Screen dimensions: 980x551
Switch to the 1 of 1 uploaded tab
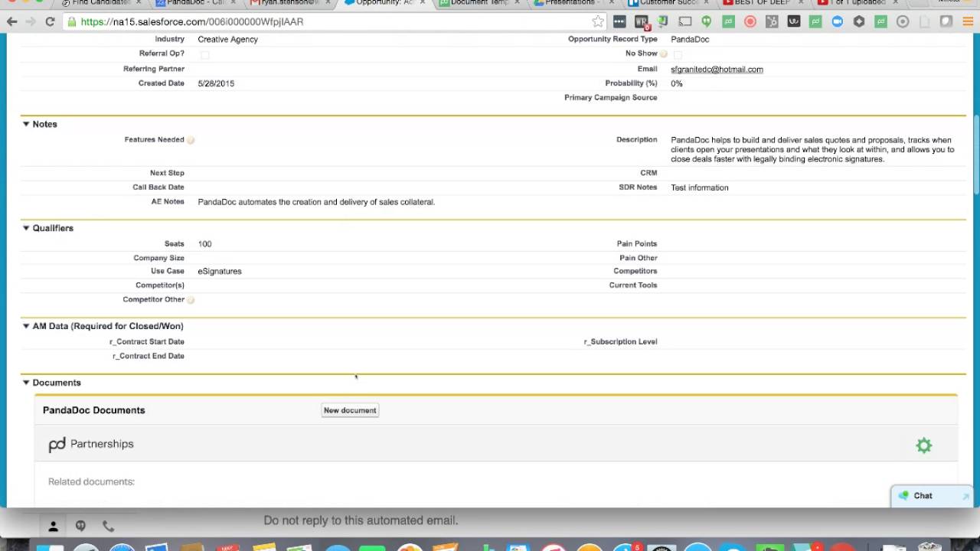pos(857,3)
